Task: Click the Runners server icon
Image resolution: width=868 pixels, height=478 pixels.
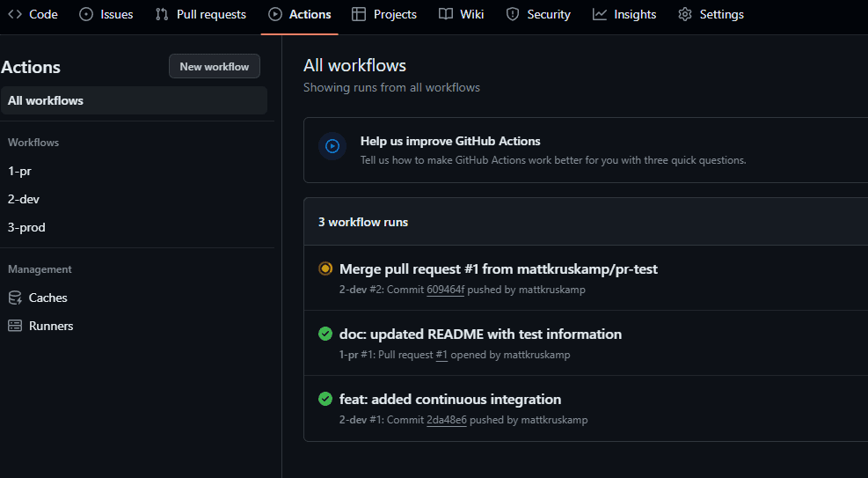Action: coord(15,326)
